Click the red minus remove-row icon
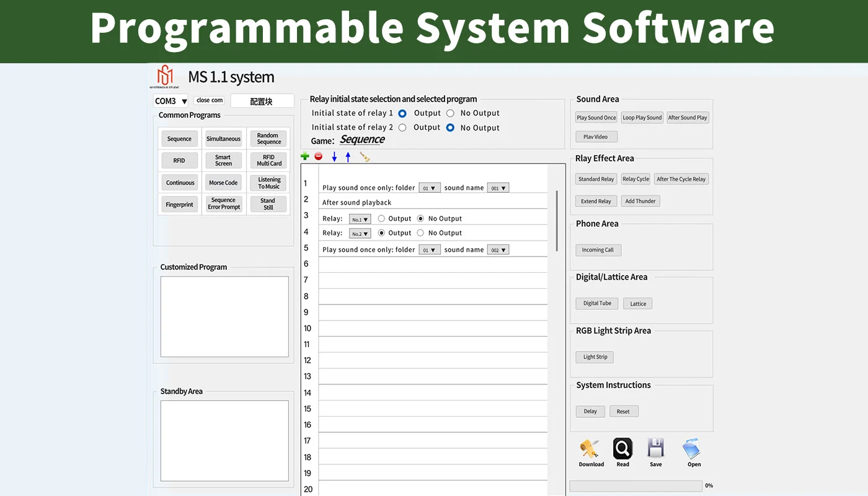 [319, 157]
